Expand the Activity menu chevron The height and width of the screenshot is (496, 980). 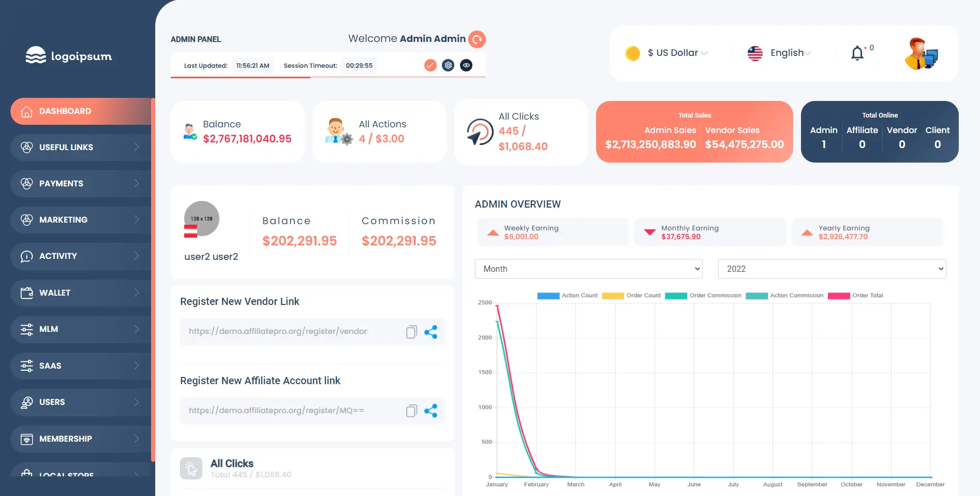click(x=137, y=256)
